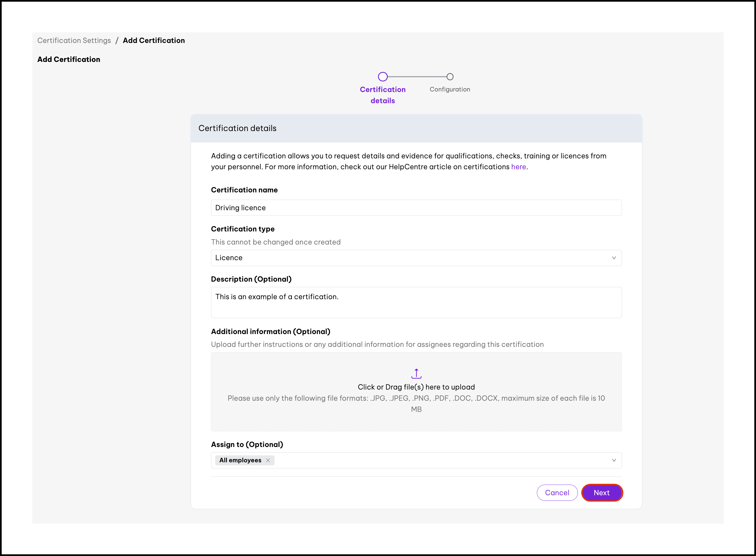This screenshot has width=756, height=556.
Task: Open the Certification type dropdown showing Licence
Action: pyautogui.click(x=416, y=258)
